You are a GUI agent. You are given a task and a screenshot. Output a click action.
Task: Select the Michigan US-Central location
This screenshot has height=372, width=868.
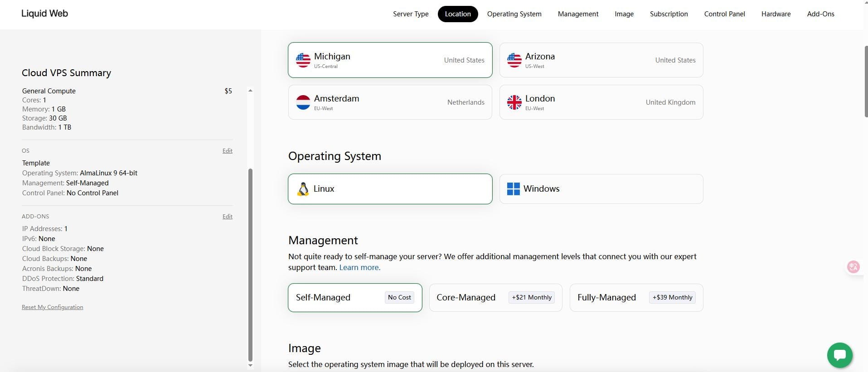click(390, 60)
